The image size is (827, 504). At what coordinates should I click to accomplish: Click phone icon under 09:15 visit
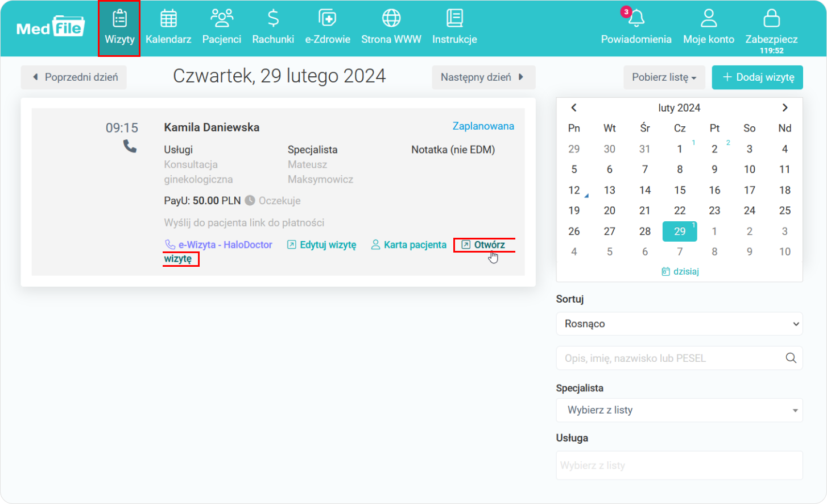(130, 147)
